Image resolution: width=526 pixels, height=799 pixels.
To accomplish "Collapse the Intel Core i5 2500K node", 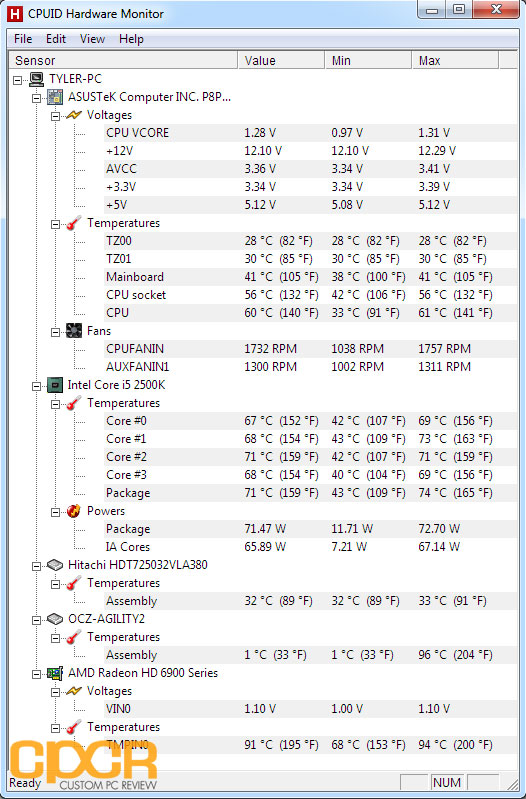I will coord(37,386).
